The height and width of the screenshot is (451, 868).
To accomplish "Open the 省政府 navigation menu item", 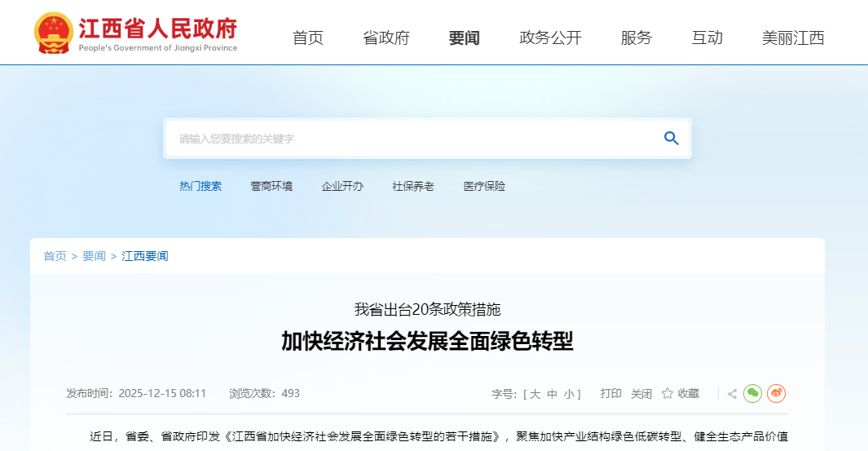I will [386, 38].
